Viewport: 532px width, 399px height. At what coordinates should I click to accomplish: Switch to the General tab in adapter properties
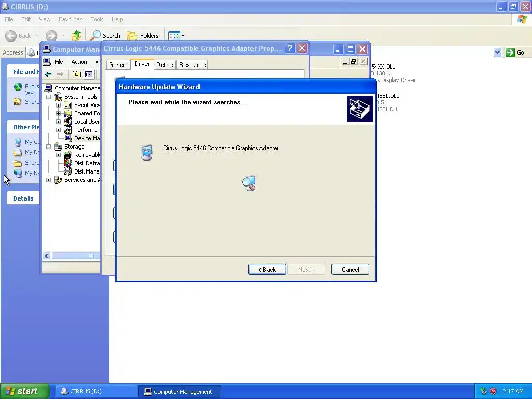tap(118, 65)
